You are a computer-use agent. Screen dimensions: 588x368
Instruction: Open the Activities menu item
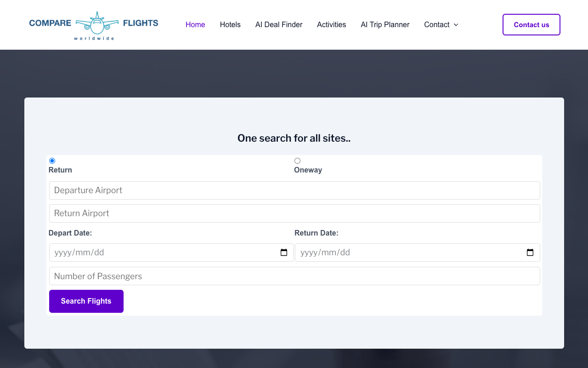(x=332, y=25)
